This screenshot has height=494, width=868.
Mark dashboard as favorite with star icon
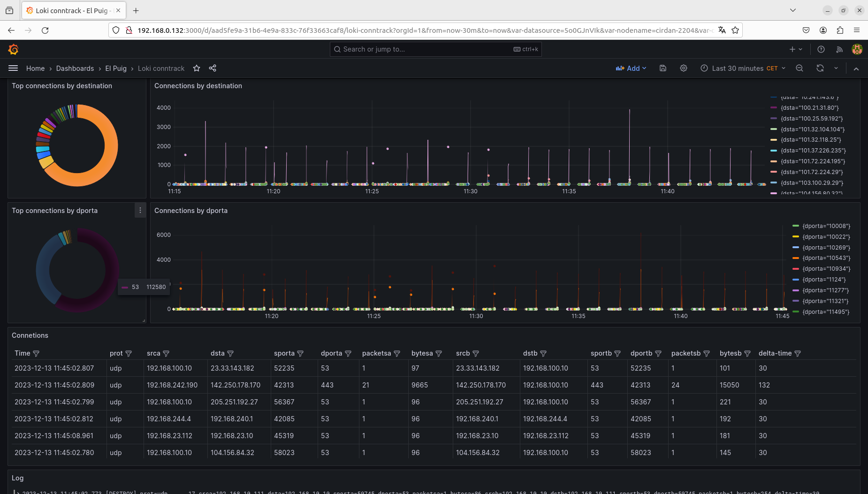click(197, 68)
